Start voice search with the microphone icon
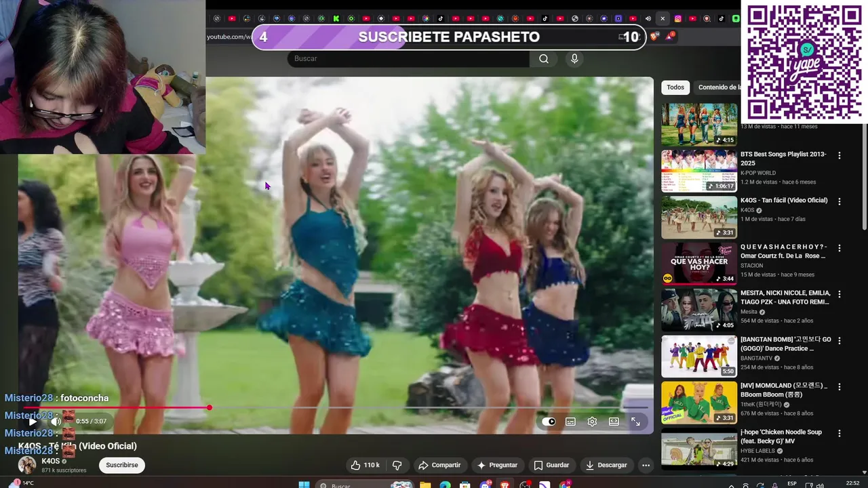Image resolution: width=868 pixels, height=488 pixels. (574, 59)
